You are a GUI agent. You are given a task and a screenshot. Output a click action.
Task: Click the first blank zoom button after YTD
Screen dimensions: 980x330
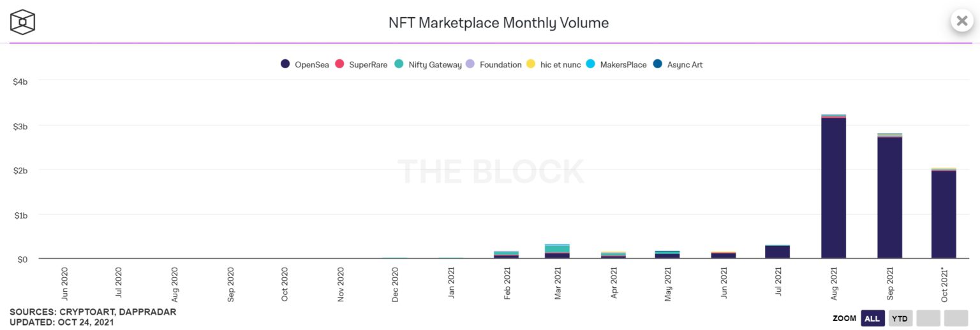(x=928, y=318)
